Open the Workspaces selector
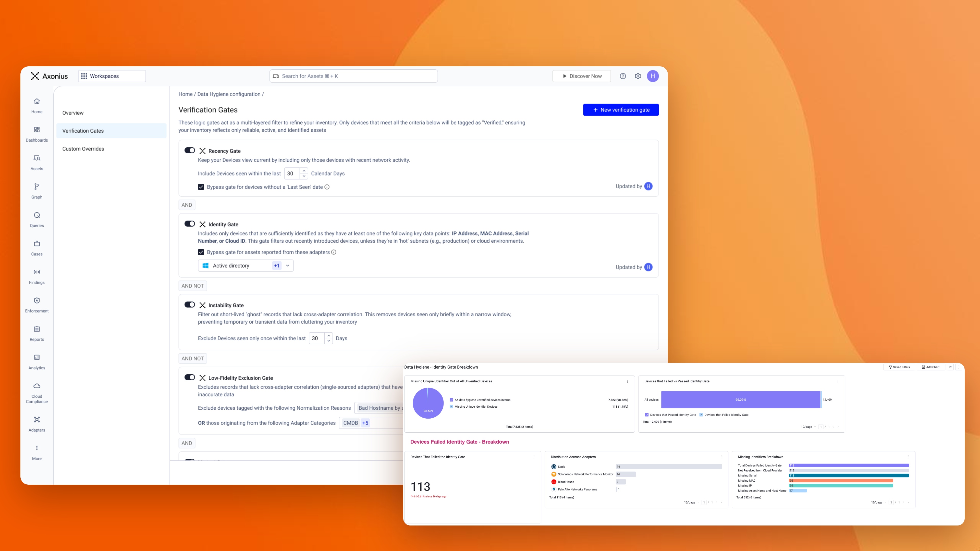The width and height of the screenshot is (980, 551). [112, 76]
